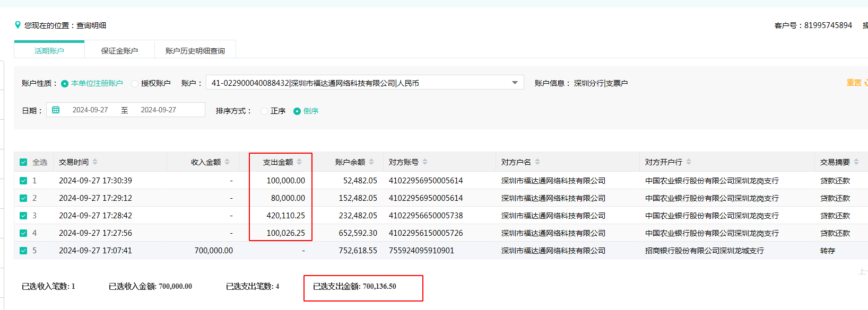Click 已选支出笔数 4 count

[253, 287]
